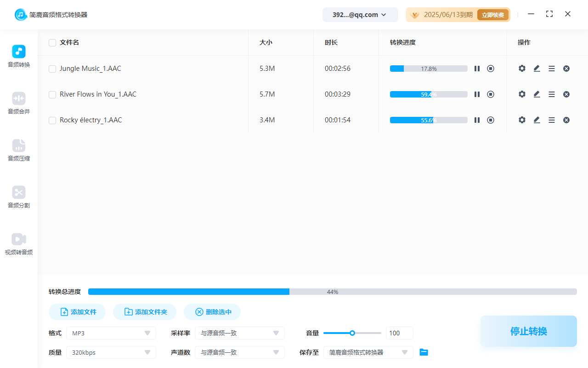Open 音频分割 audio split tool
This screenshot has height=368, width=588.
[x=19, y=197]
